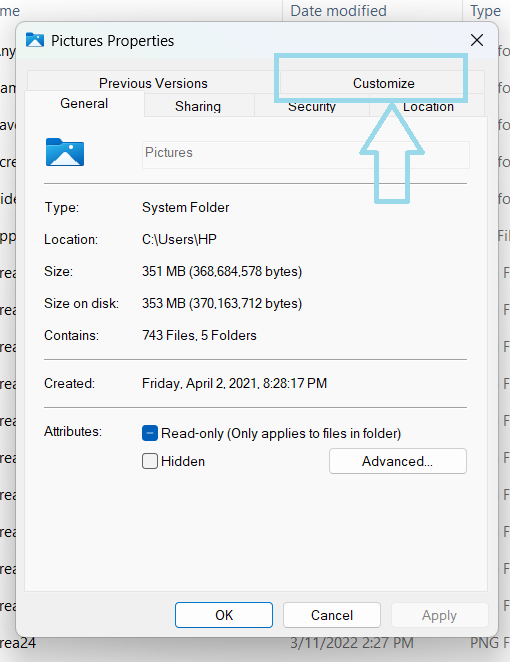Click the Pictures folder icon in title bar
The height and width of the screenshot is (662, 510).
point(35,40)
